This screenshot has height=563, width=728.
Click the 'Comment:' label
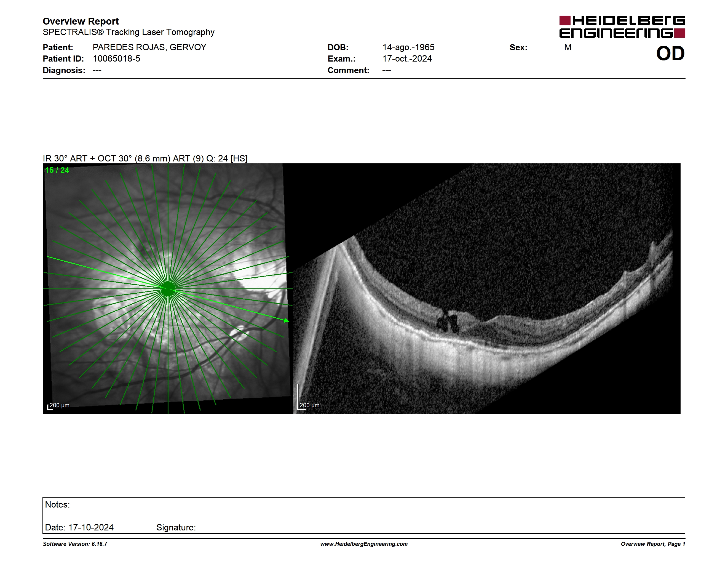coord(348,70)
